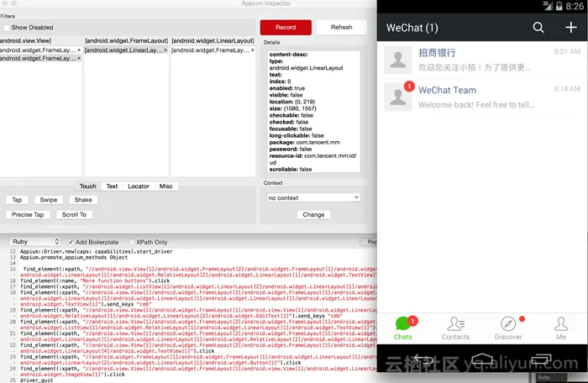Tap the Android back navigation icon
588x383 pixels.
coord(423,359)
